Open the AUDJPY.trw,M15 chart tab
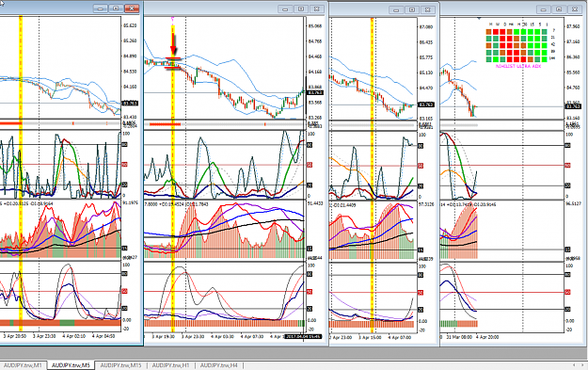Viewport: 588px width, 370px height. click(x=120, y=365)
